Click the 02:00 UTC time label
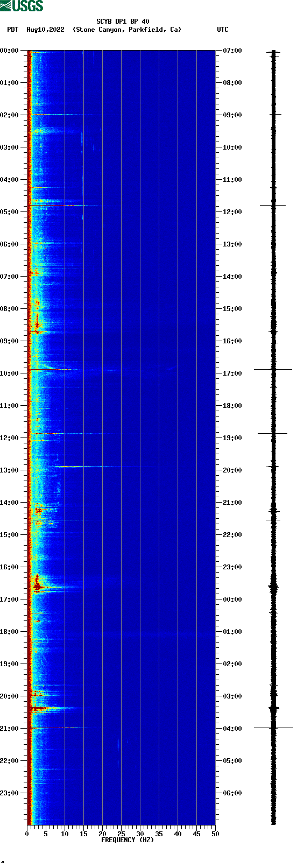Viewport: 297px width, 868px height. [232, 664]
